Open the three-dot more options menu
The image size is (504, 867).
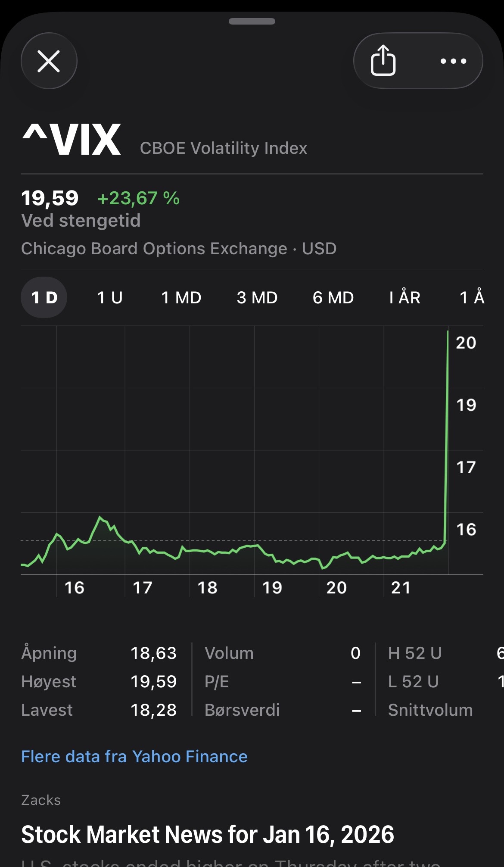453,61
